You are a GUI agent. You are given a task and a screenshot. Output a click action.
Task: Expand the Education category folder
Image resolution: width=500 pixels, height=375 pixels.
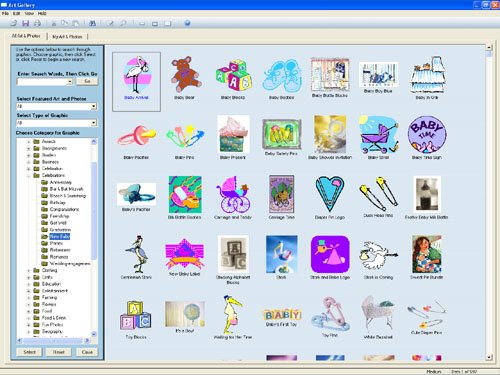(29, 284)
